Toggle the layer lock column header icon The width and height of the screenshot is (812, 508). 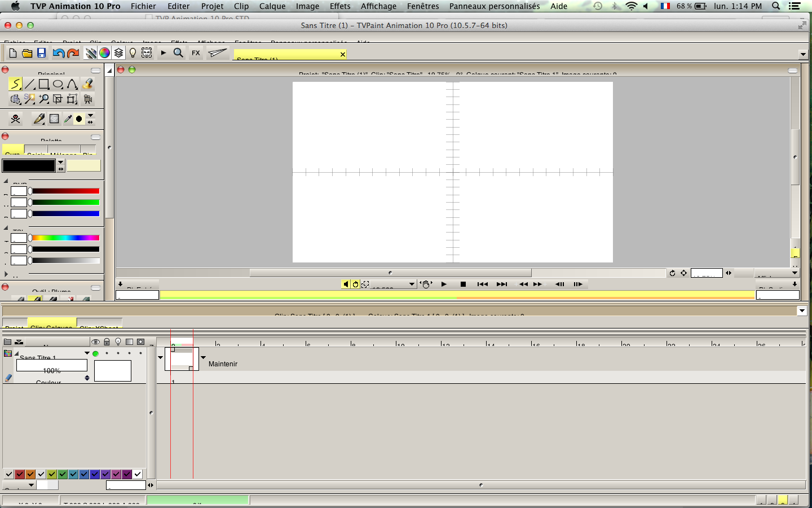click(107, 342)
